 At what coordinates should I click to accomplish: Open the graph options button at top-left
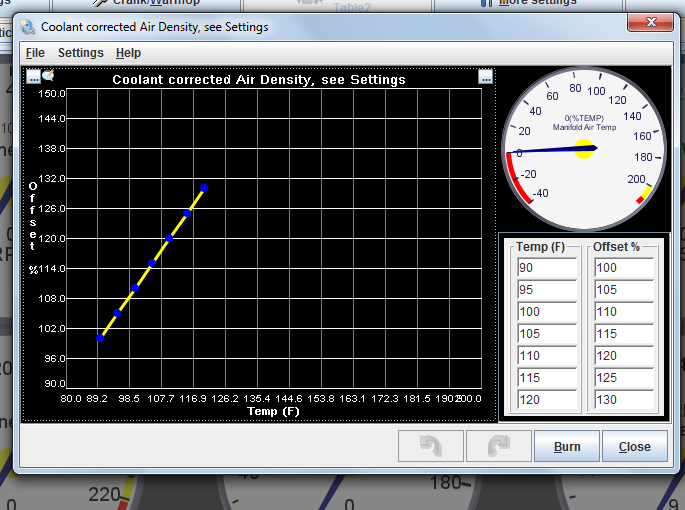[33, 76]
